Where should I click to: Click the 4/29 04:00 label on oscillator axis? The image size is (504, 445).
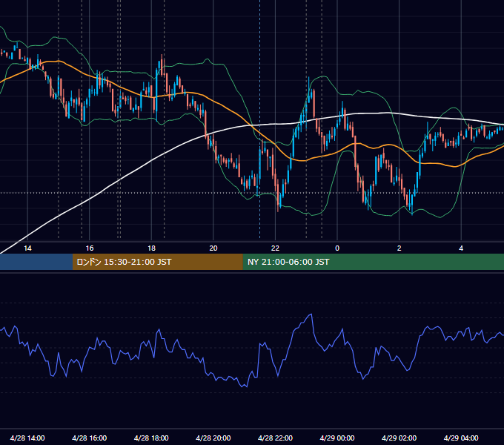(461, 438)
